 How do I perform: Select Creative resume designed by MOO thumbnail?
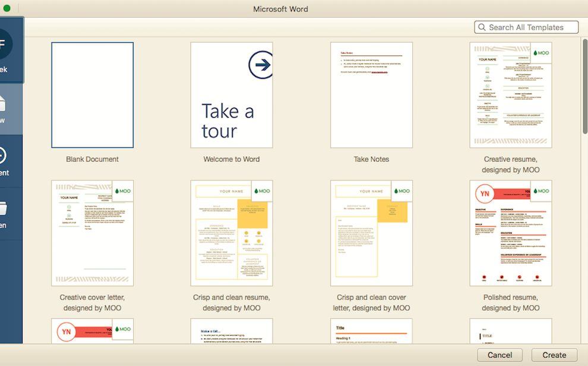(x=511, y=95)
